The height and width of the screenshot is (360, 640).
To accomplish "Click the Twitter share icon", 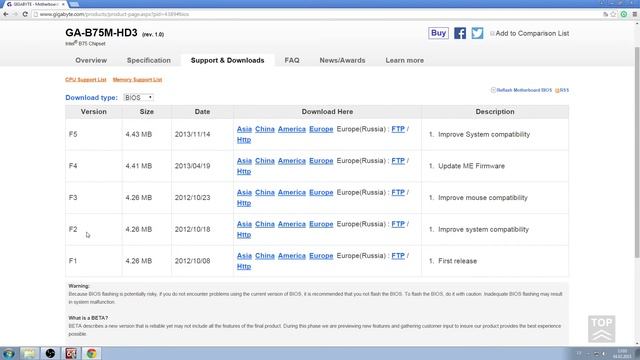I will coord(477,33).
